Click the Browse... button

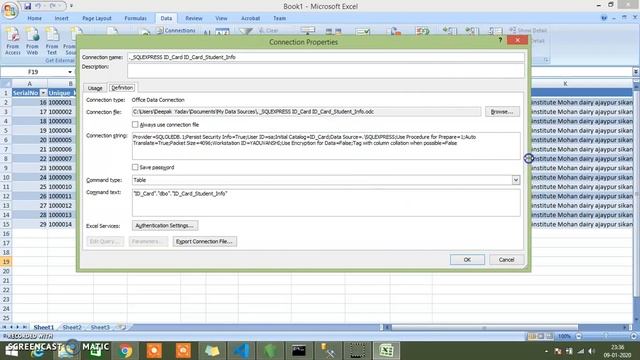pos(502,111)
